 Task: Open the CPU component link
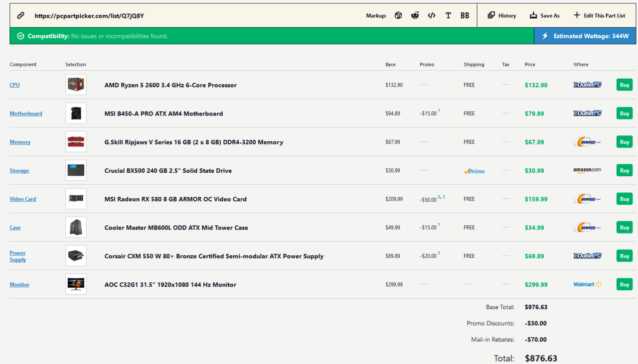14,85
